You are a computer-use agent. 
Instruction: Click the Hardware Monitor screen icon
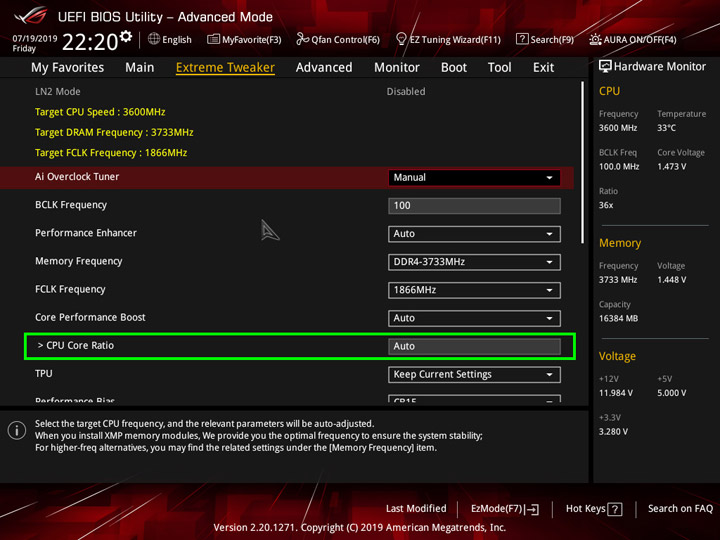point(605,67)
